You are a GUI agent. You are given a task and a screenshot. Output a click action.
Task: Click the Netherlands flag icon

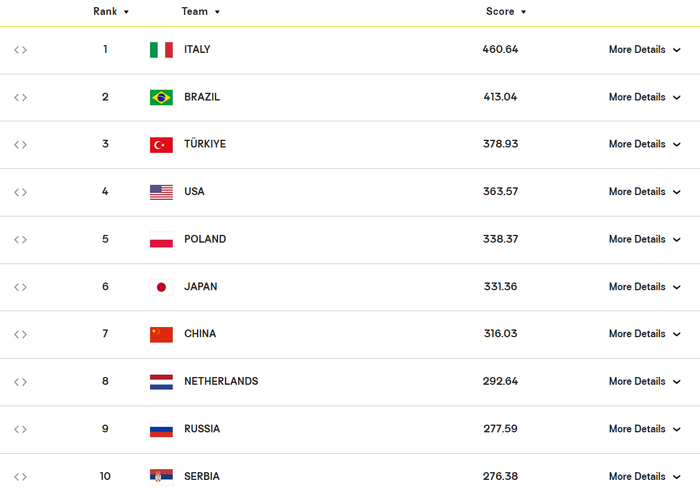pos(161,382)
